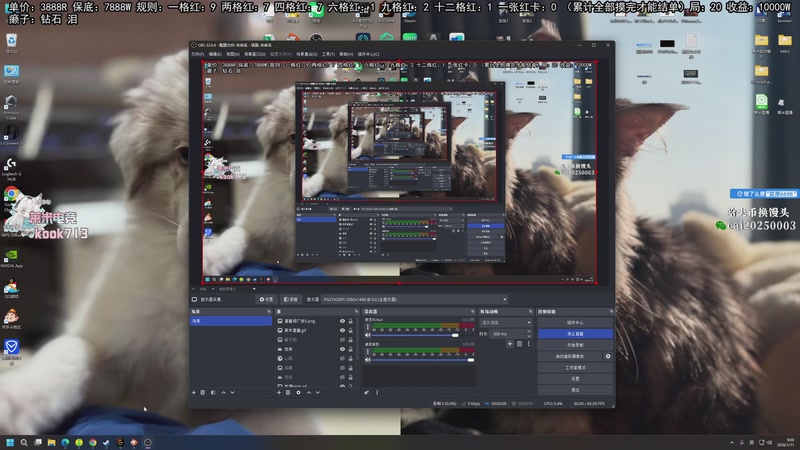Adjust desktop audio volume slider
The height and width of the screenshot is (450, 800).
[x=423, y=360]
